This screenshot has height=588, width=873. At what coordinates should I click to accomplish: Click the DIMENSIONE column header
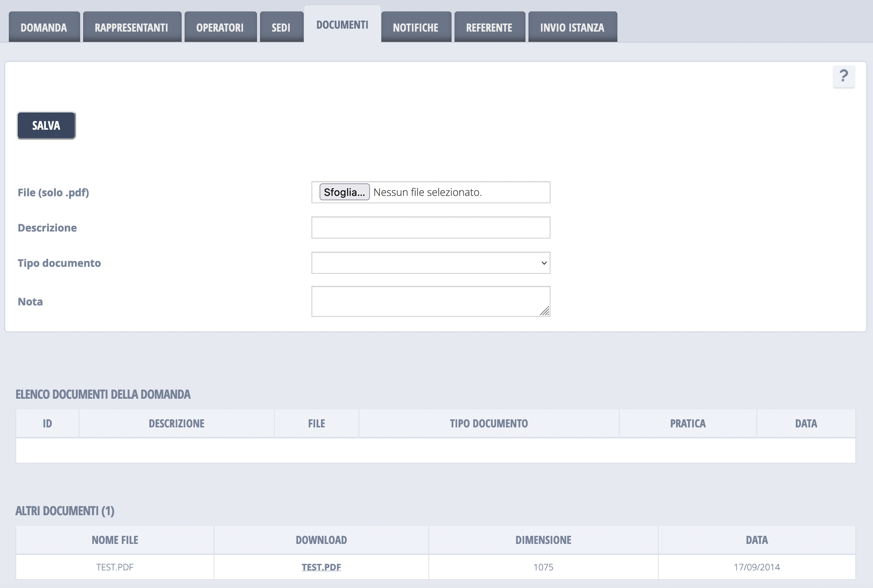[x=543, y=539]
